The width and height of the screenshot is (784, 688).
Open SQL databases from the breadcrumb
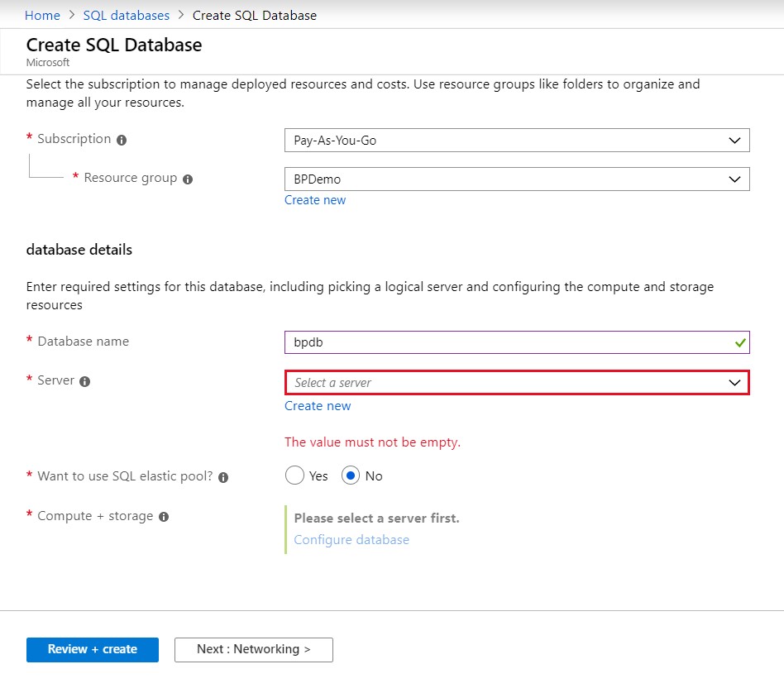point(126,15)
